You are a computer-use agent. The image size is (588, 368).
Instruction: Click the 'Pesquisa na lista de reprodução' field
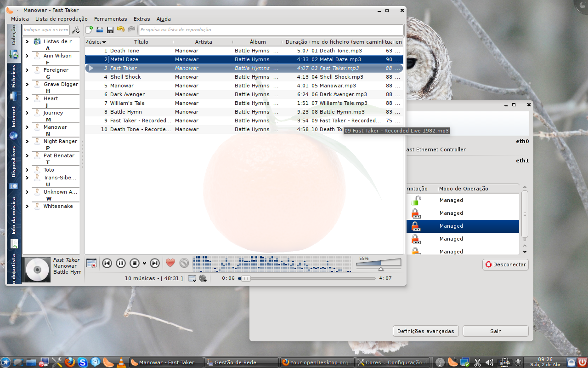point(271,30)
